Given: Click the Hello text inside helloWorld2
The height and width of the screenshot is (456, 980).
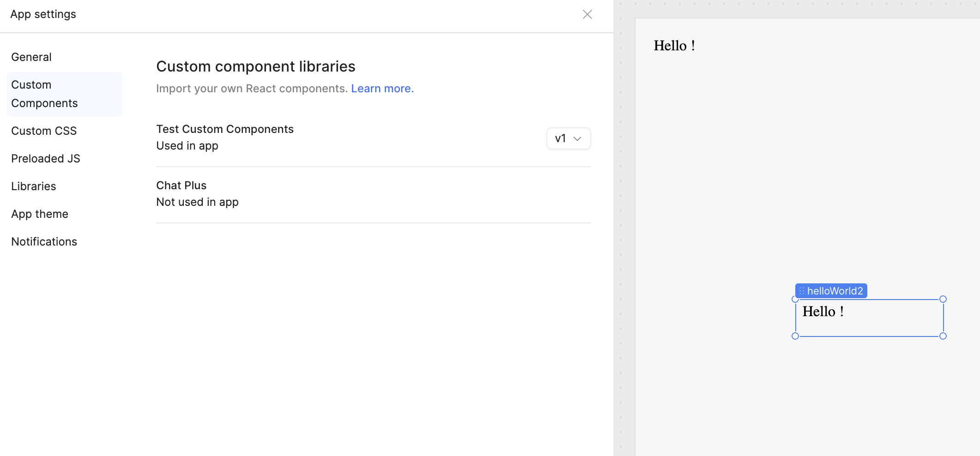Looking at the screenshot, I should (x=823, y=312).
